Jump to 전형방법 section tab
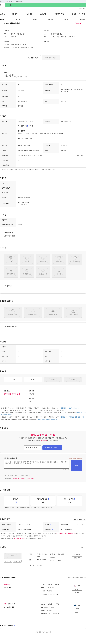 click(x=66, y=19)
